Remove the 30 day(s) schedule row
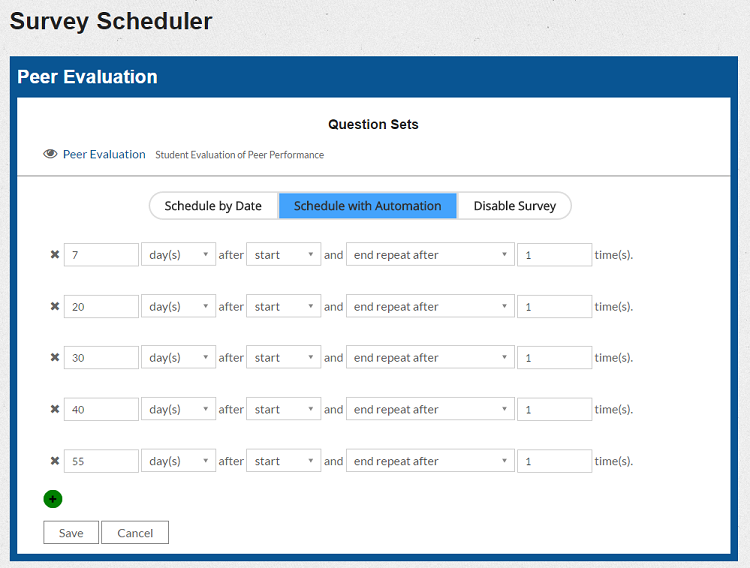 click(x=55, y=358)
